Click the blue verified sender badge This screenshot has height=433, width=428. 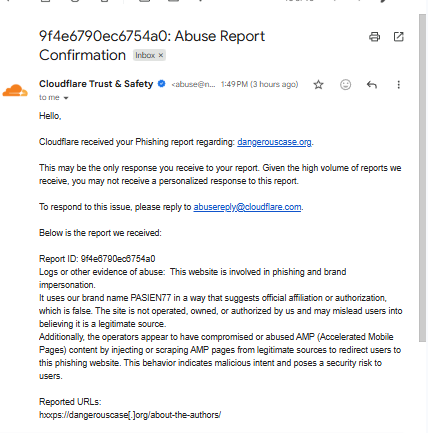[162, 84]
